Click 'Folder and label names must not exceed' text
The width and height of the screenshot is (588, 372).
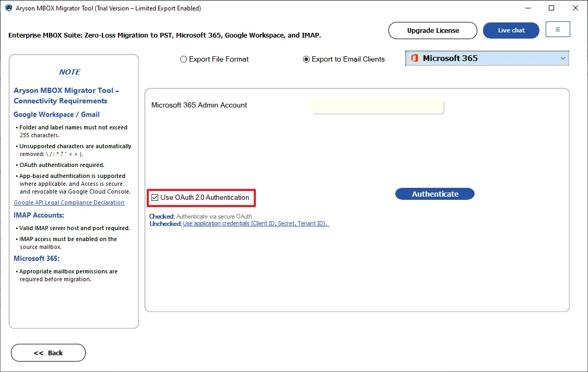pos(74,127)
